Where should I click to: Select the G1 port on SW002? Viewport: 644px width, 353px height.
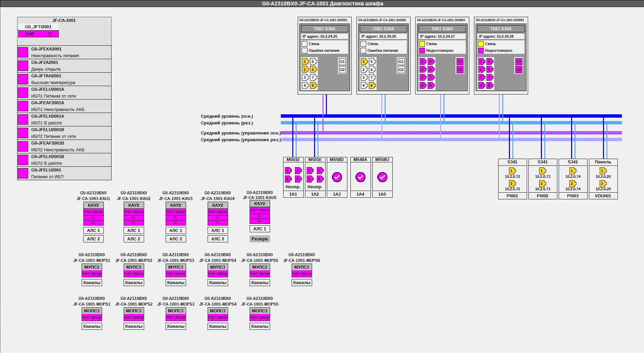point(401,62)
